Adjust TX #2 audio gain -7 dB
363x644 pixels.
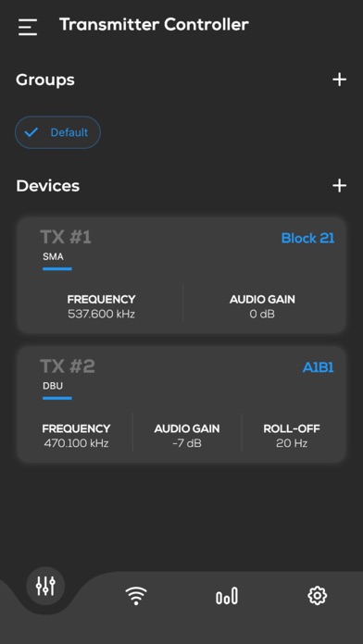click(187, 436)
